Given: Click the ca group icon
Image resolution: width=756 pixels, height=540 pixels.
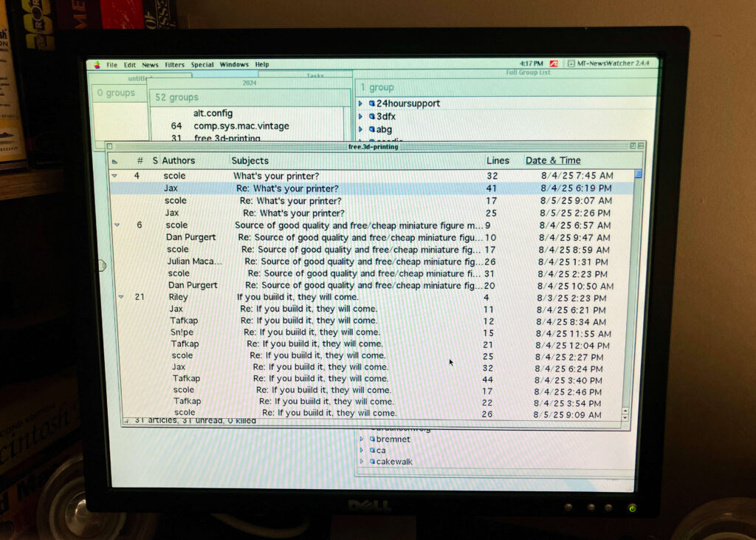Looking at the screenshot, I should coord(372,450).
